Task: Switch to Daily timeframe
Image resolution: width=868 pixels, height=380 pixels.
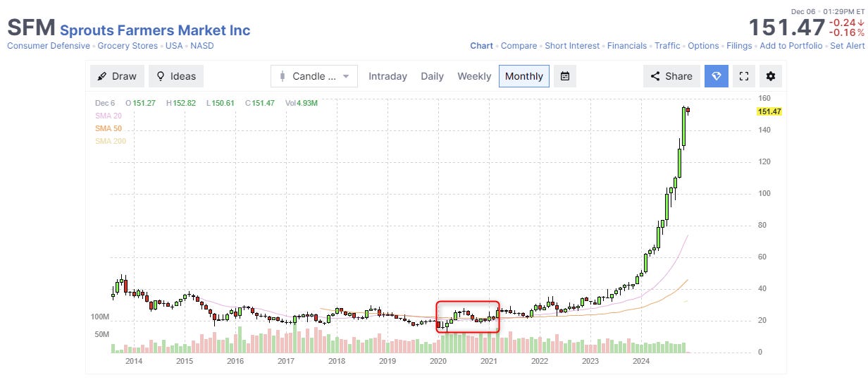Action: tap(433, 76)
